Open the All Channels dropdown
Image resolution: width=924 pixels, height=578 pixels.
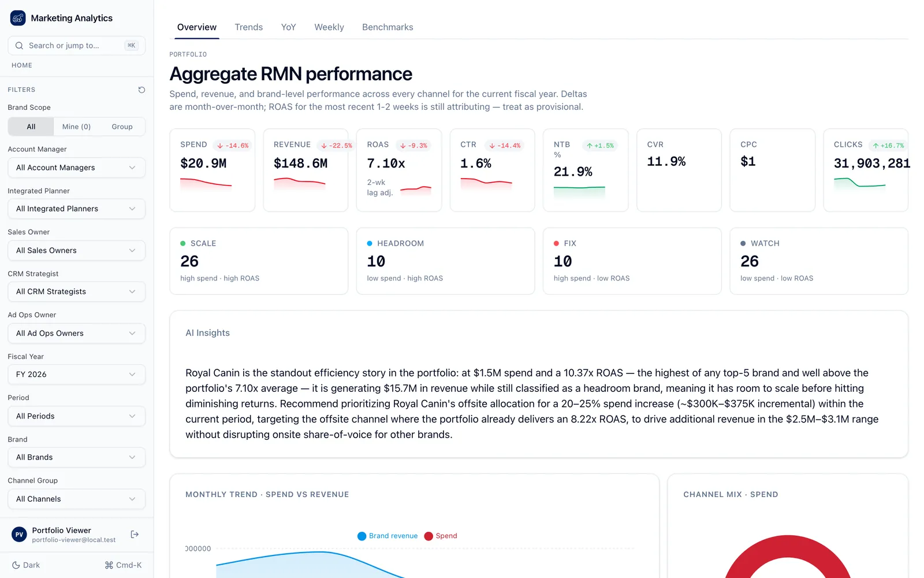76,499
